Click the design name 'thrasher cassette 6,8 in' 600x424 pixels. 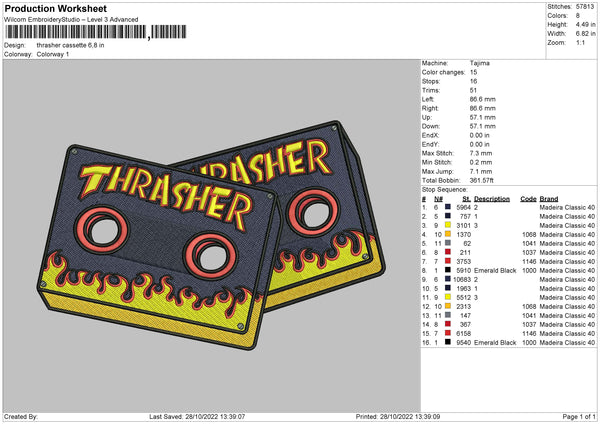[70, 46]
